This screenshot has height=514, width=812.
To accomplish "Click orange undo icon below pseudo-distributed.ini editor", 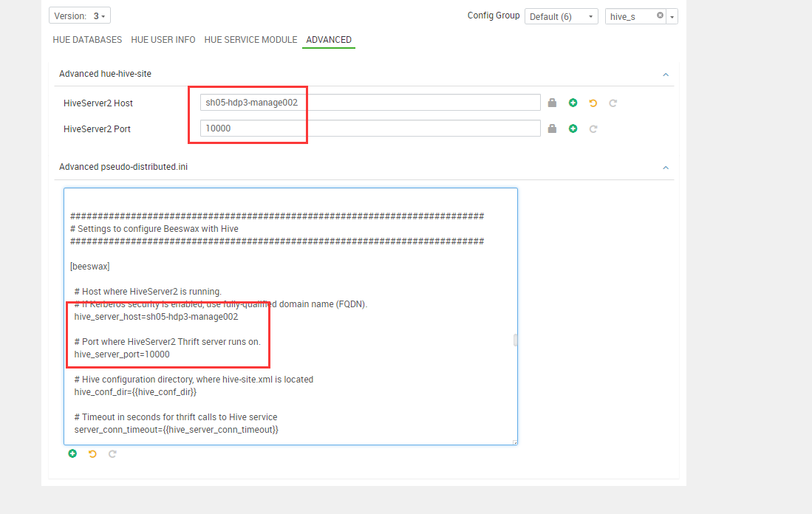I will pyautogui.click(x=92, y=454).
